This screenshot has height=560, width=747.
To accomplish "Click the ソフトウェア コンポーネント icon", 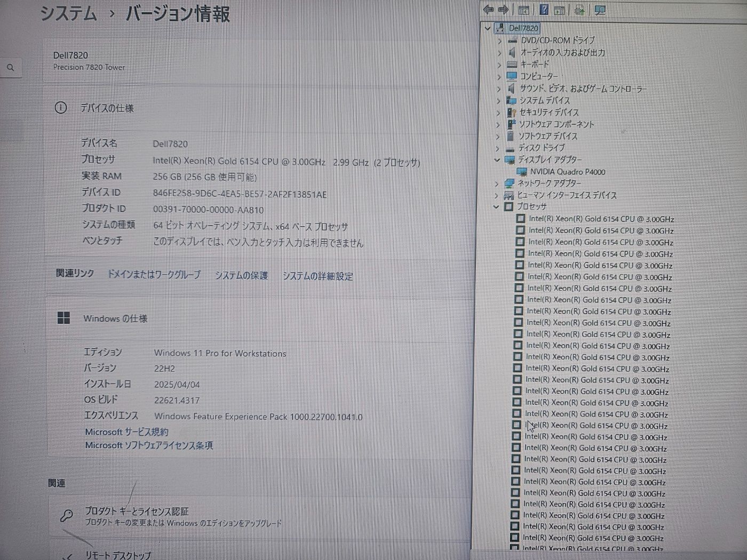I will 511,124.
